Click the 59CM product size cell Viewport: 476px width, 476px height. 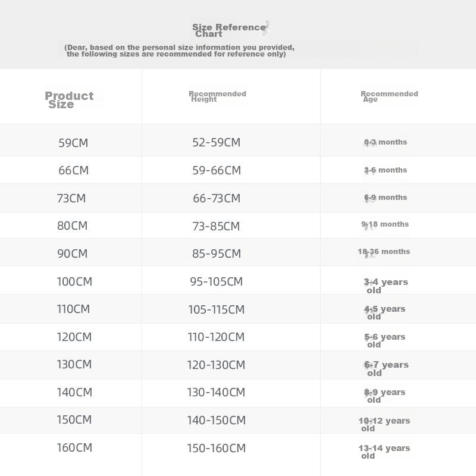(x=73, y=143)
